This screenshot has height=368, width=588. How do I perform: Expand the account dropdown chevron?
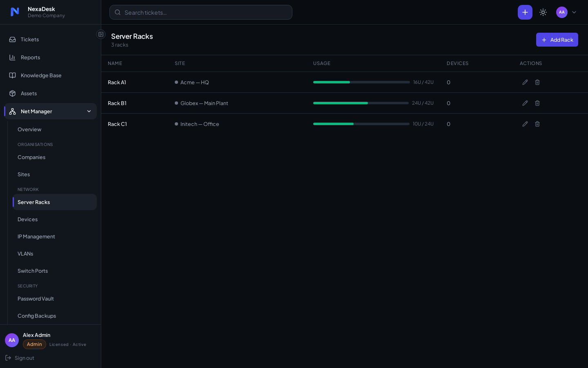(x=574, y=12)
